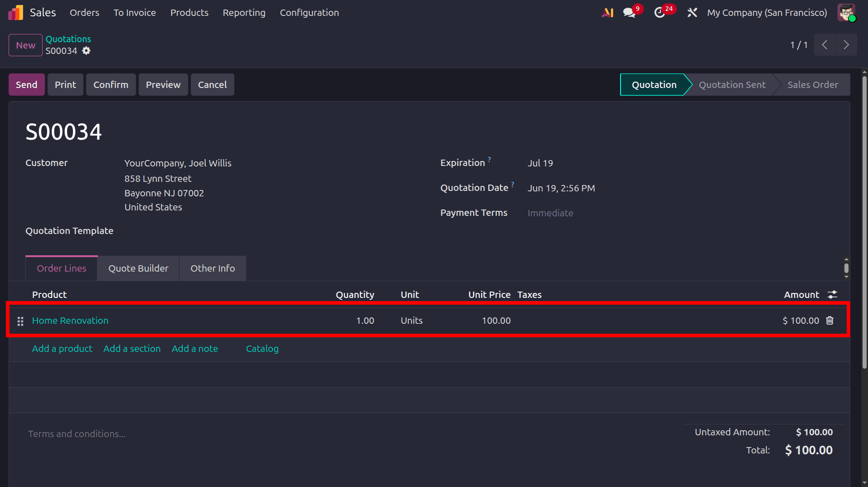
Task: Click the Sales app name in the navbar
Action: click(43, 13)
